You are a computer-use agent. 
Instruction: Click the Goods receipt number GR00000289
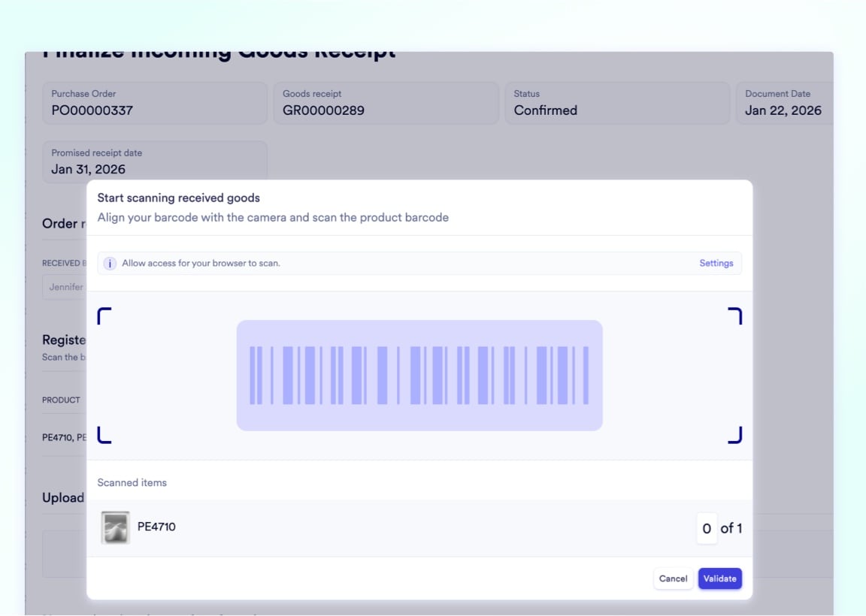(324, 110)
